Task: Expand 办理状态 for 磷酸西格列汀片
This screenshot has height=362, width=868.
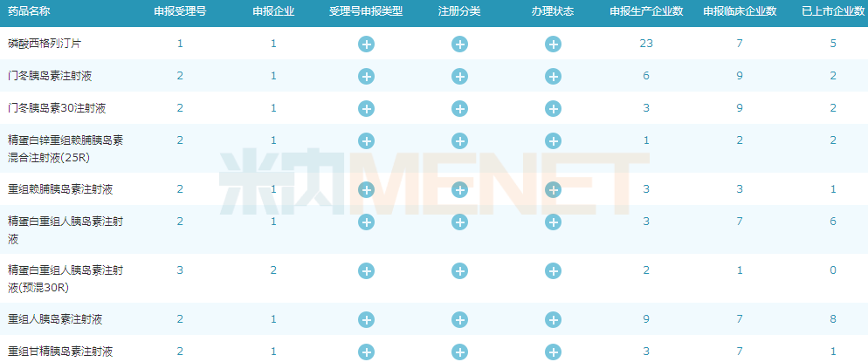Action: (x=553, y=44)
